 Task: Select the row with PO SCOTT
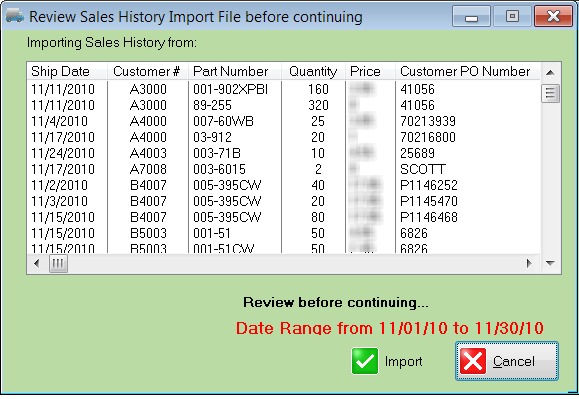click(284, 169)
